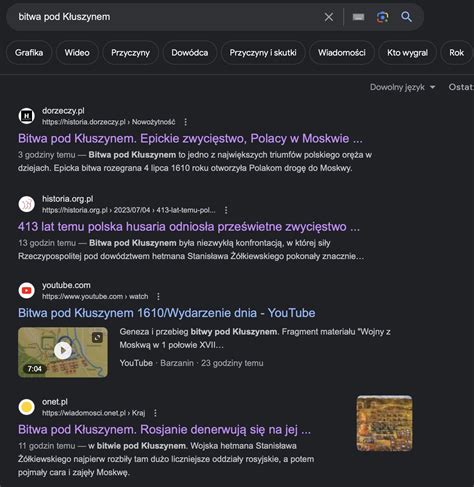Clear the search query with X icon
Screen dimensions: 474x487
coord(329,17)
